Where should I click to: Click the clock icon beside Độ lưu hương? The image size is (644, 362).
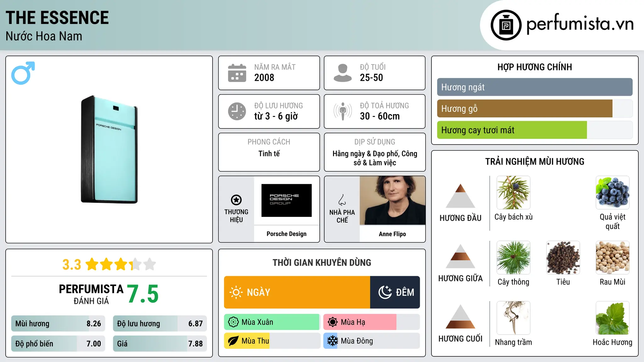tap(237, 111)
